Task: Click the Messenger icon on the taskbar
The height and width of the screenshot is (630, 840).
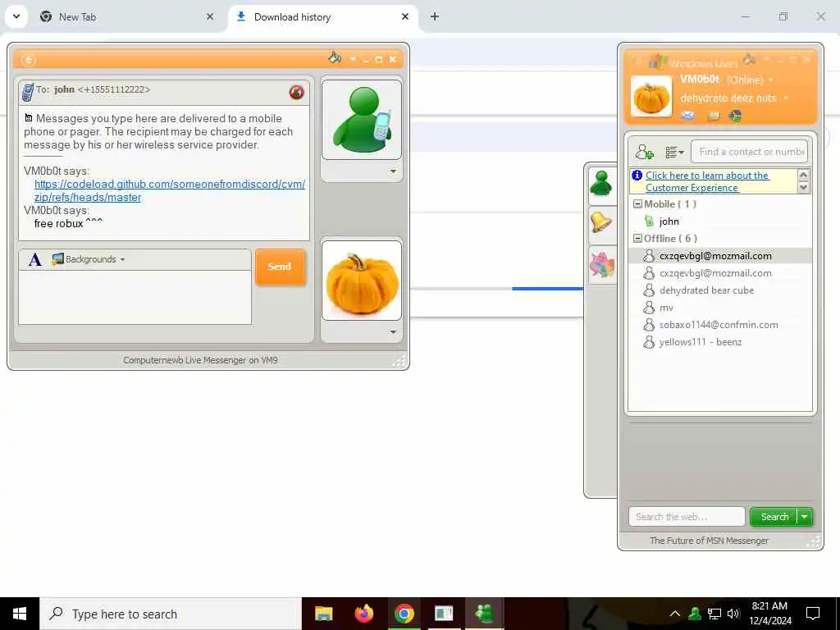Action: 484,614
